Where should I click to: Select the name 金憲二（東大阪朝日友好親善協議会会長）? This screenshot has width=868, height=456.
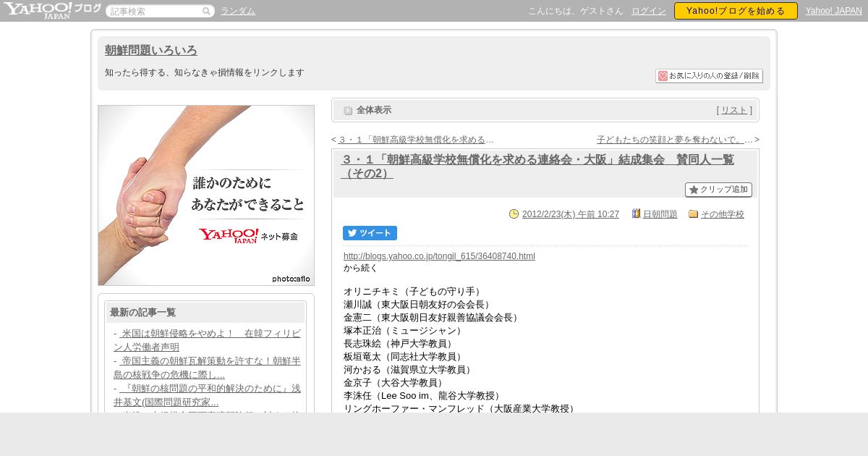tap(433, 318)
